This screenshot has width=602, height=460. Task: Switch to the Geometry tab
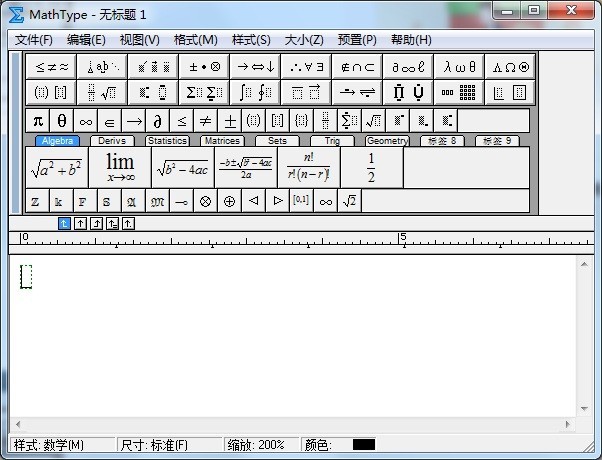click(386, 141)
